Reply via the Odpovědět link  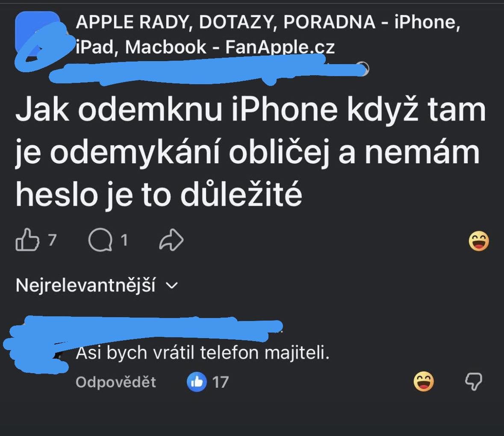pos(116,382)
